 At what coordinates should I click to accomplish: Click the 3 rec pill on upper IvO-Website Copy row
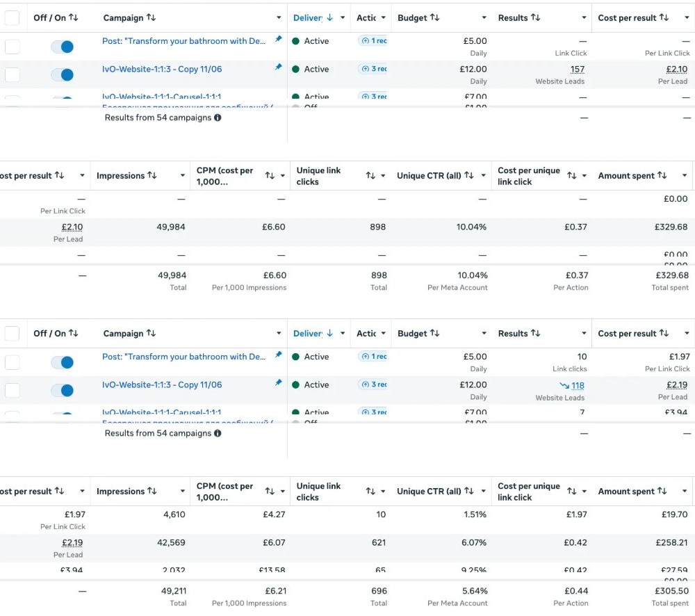click(x=373, y=69)
